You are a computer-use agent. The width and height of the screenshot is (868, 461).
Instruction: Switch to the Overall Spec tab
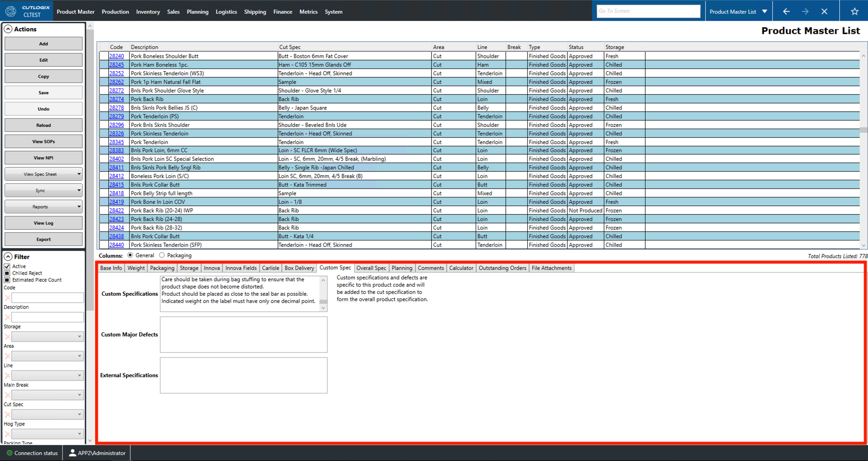pyautogui.click(x=371, y=268)
